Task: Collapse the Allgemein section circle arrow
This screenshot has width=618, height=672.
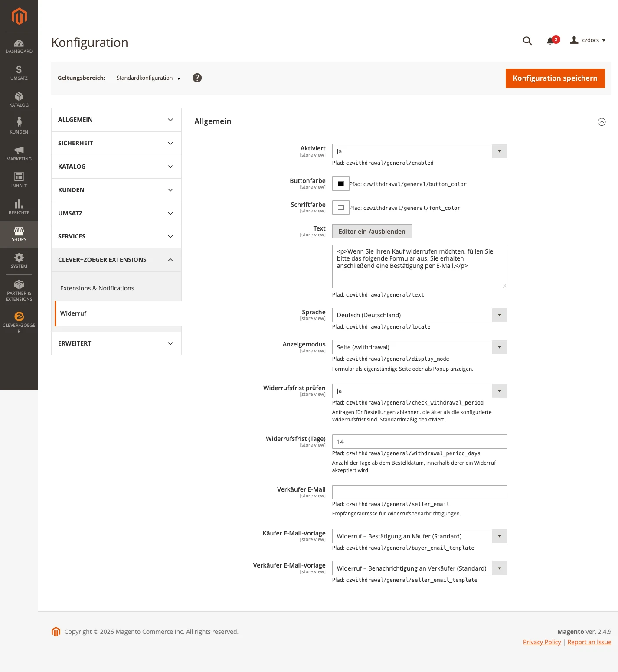Action: [x=602, y=122]
